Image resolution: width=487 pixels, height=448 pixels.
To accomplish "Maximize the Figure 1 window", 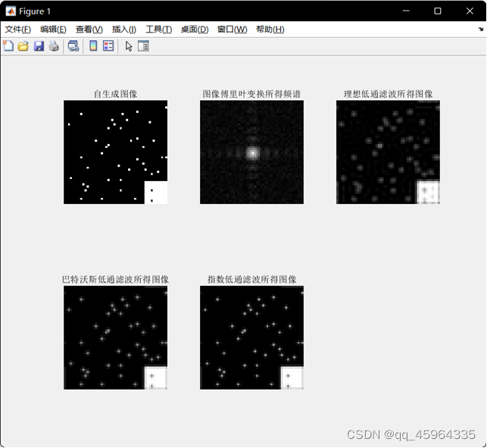I will pyautogui.click(x=438, y=11).
